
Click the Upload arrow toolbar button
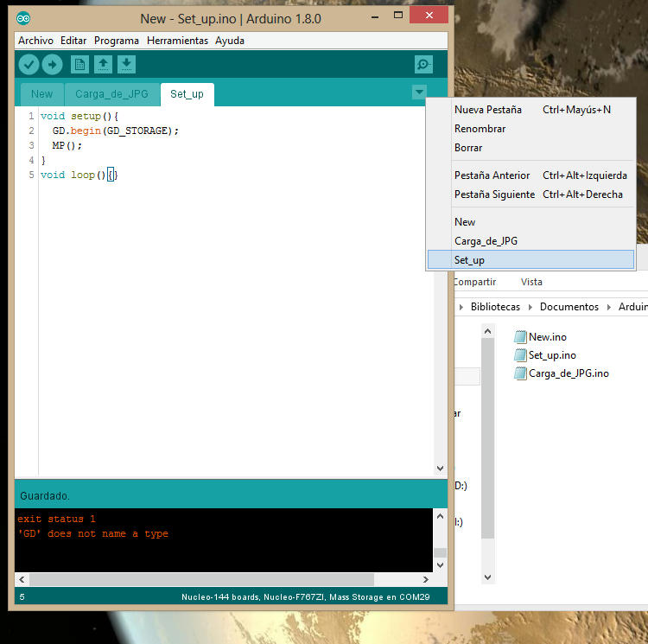(x=52, y=65)
